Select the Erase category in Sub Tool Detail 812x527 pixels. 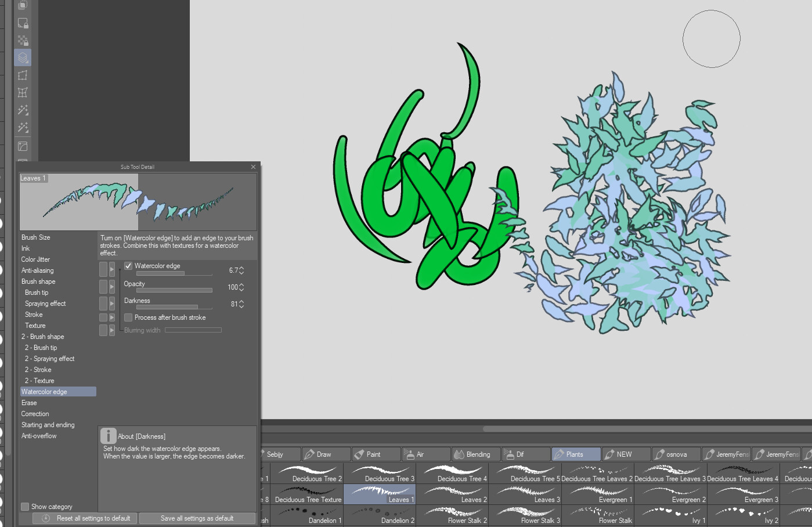click(x=58, y=403)
